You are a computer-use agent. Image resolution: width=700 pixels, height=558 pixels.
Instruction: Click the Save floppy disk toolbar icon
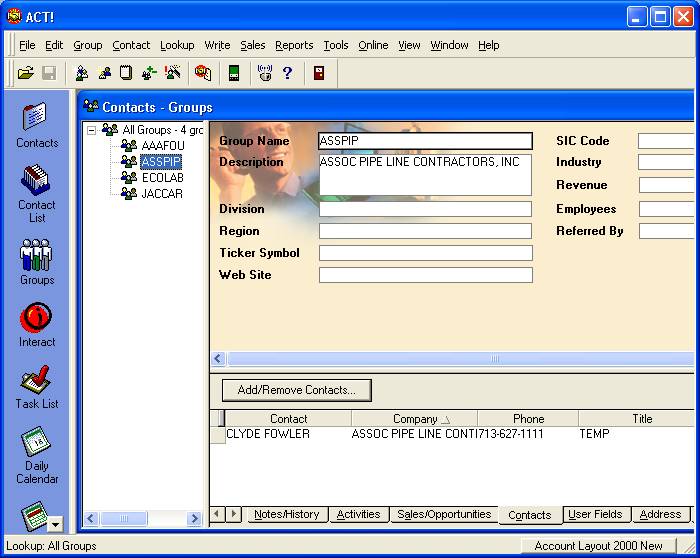pyautogui.click(x=49, y=72)
